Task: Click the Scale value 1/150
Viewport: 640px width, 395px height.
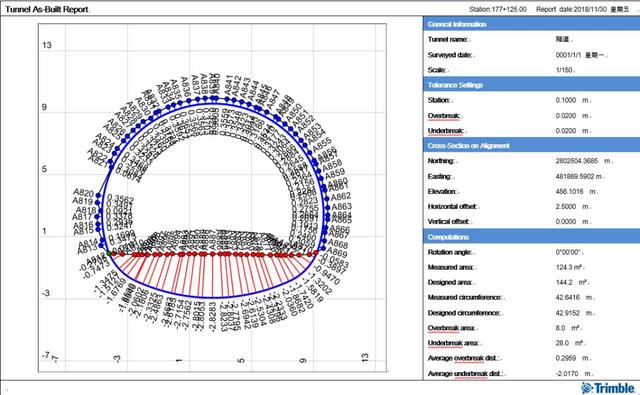Action: (564, 70)
